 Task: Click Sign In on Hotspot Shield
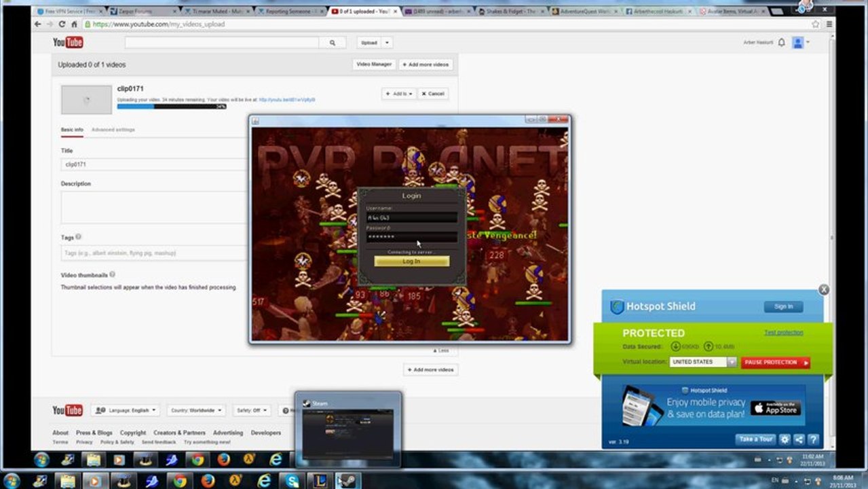click(783, 306)
